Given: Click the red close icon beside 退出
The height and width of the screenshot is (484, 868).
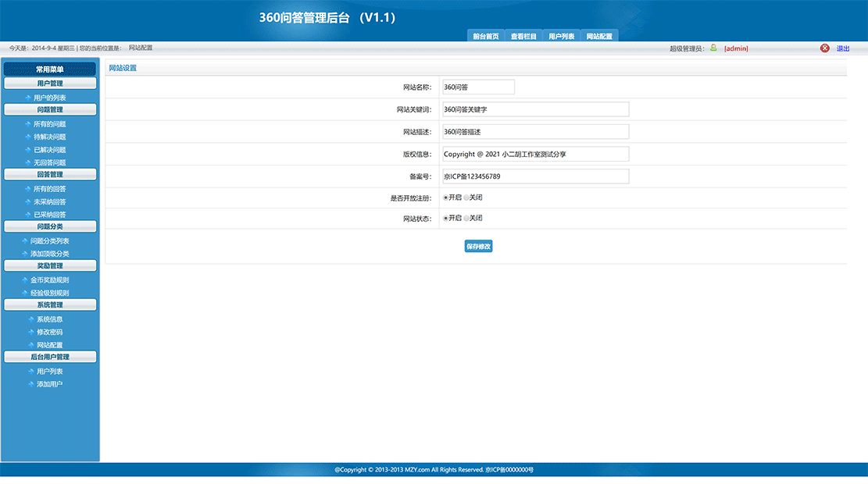Looking at the screenshot, I should pos(825,48).
